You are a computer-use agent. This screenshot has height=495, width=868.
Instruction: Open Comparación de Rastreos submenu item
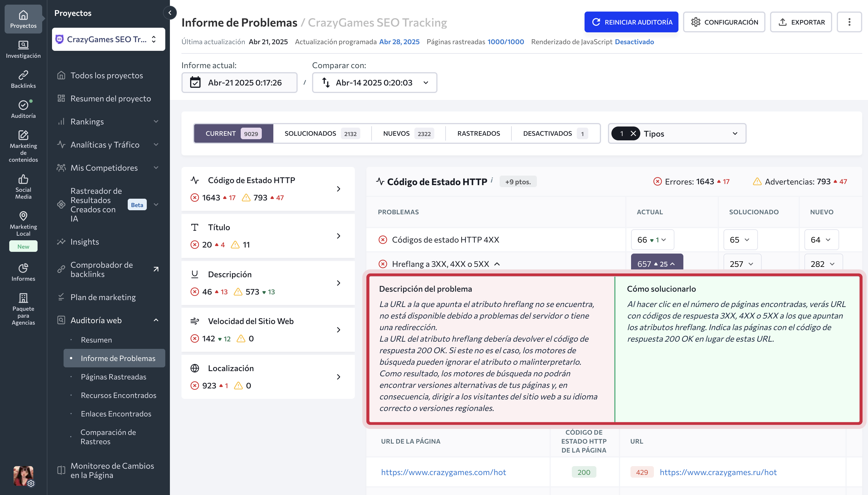[108, 437]
